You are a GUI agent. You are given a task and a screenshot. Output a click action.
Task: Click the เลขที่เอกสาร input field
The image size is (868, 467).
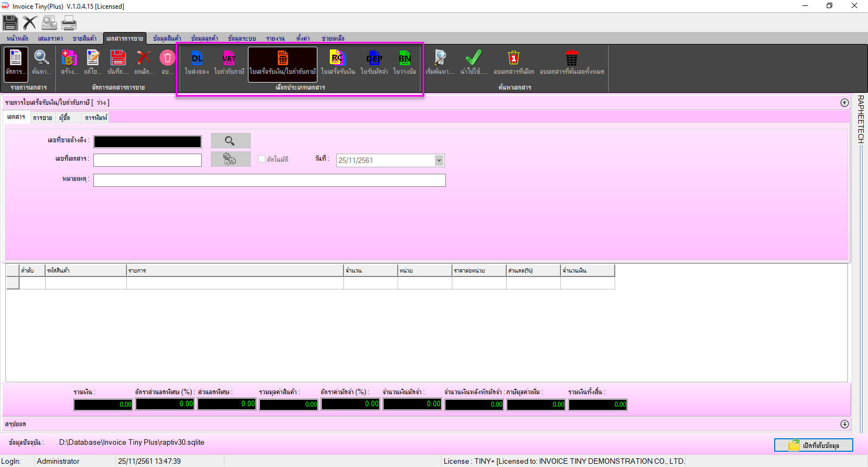point(148,160)
